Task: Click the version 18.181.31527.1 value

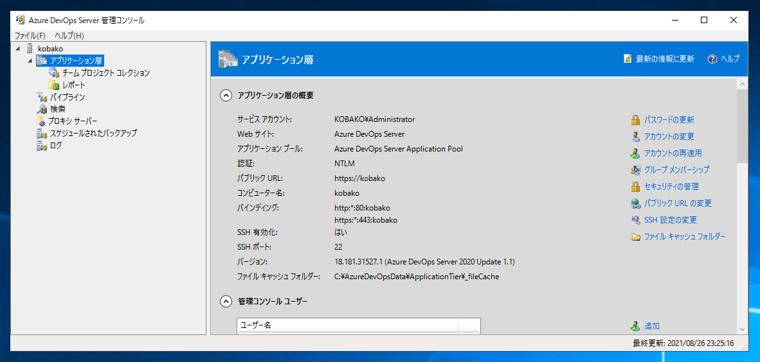Action: [425, 262]
